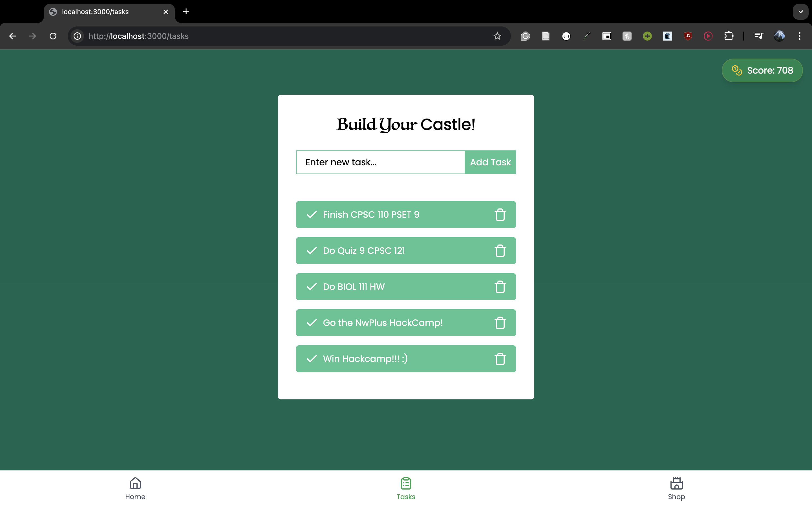Toggle checkmark on Finish CPSC 110 PSET 9

pyautogui.click(x=312, y=215)
